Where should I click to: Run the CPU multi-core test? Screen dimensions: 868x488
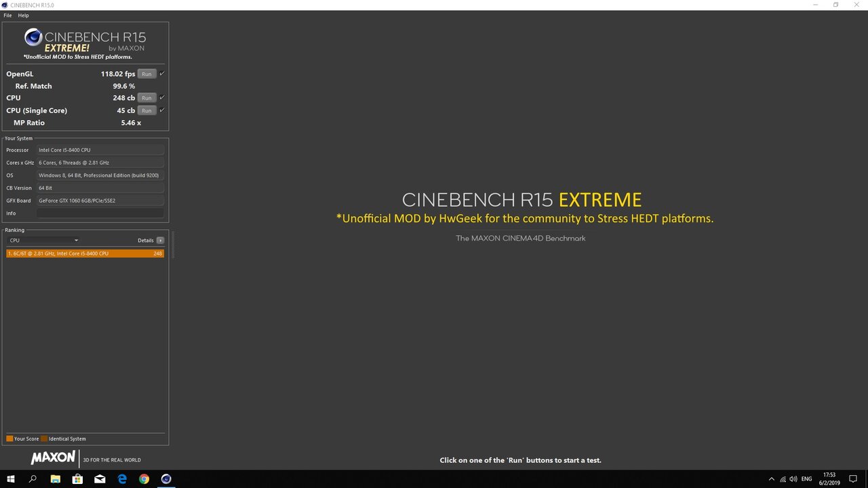[146, 98]
